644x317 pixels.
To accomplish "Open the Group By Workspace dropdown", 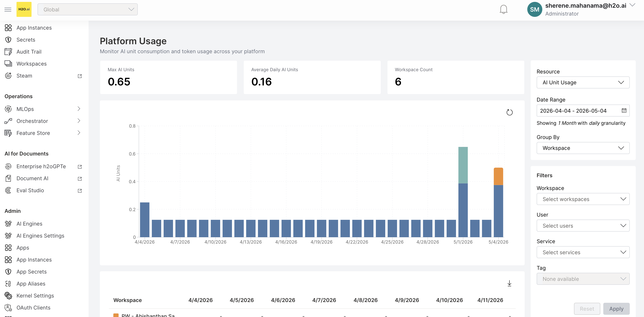I will (583, 148).
